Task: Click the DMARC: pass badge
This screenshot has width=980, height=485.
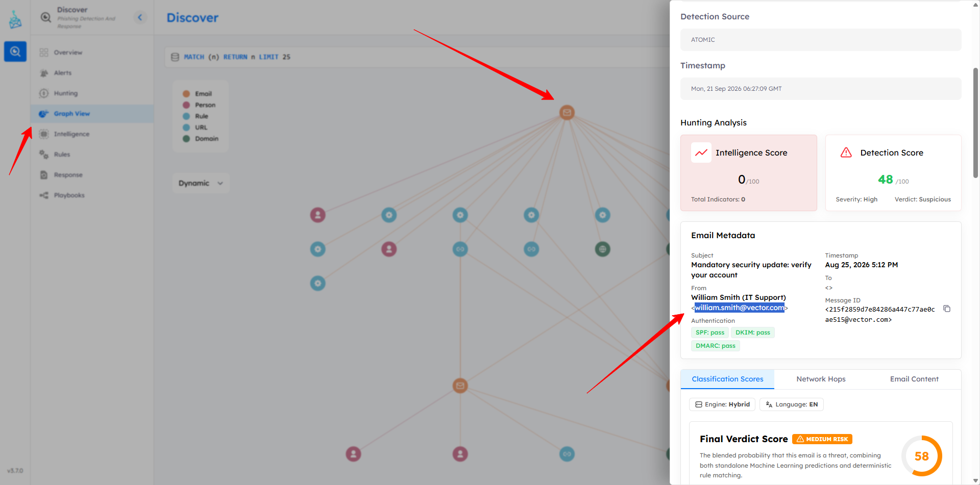Action: coord(716,346)
